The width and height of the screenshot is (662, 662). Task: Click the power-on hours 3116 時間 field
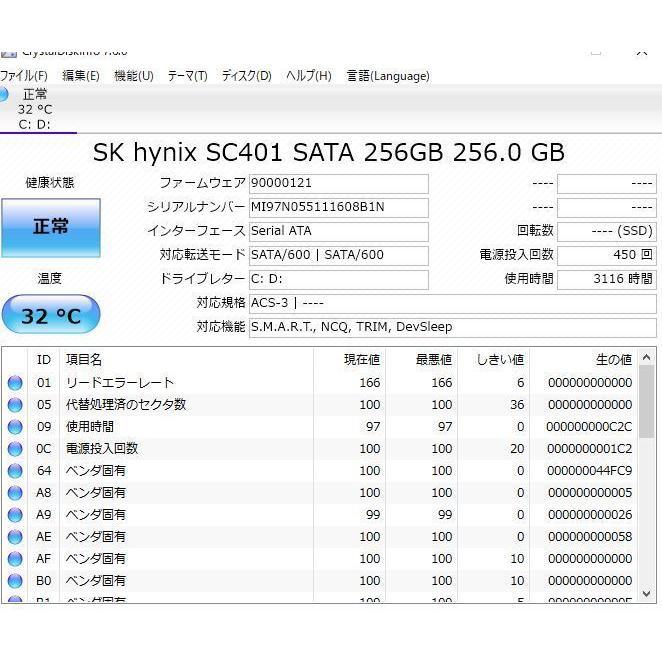point(607,279)
